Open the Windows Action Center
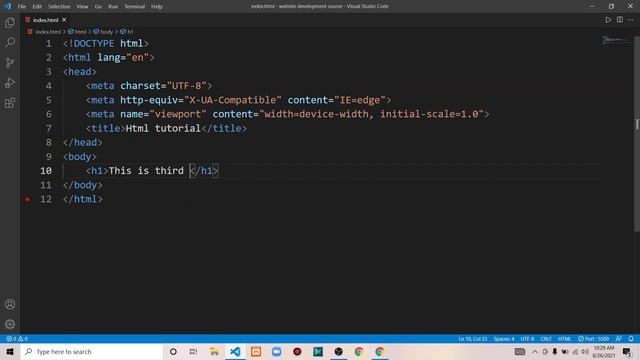This screenshot has width=640, height=360. pos(627,351)
